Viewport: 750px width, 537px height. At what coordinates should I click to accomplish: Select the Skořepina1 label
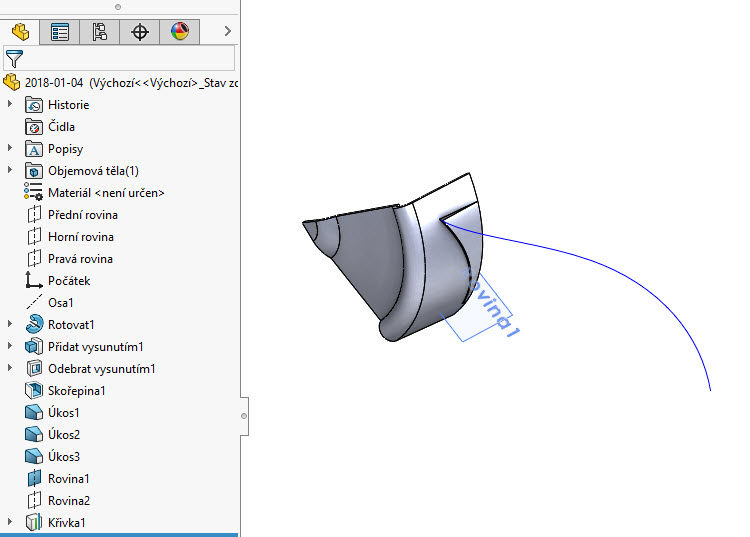(x=77, y=391)
